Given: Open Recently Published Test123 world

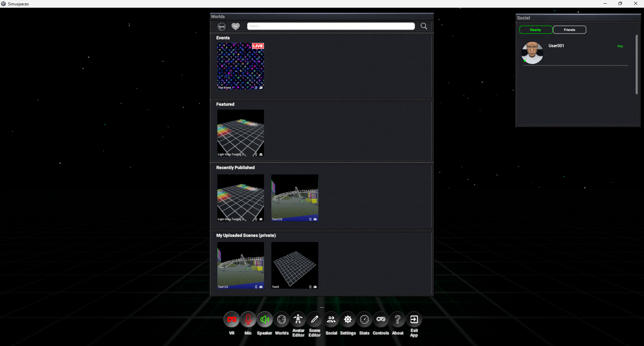Looking at the screenshot, I should click(x=295, y=197).
